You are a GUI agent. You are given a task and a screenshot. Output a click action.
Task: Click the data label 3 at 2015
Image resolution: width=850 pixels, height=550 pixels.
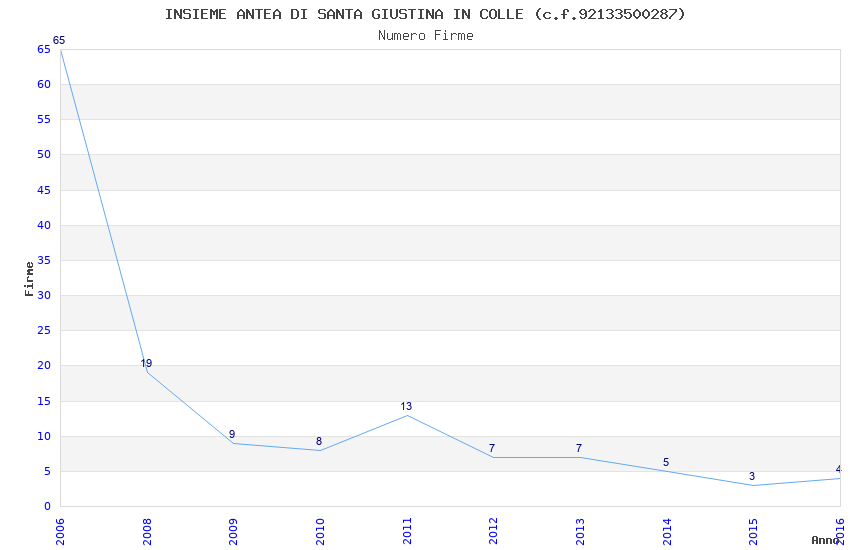tap(752, 476)
